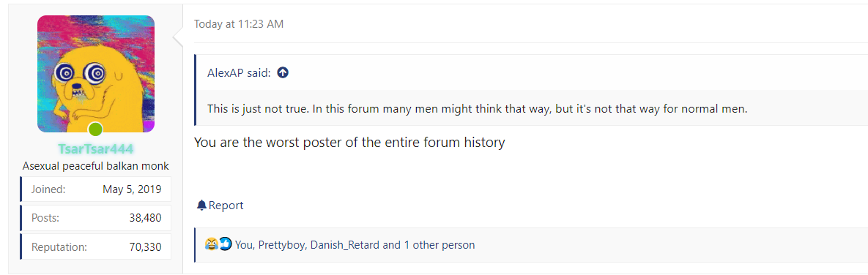Expand the quoted text from AlexAP
Screen dimensions: 868x275
coord(477,108)
